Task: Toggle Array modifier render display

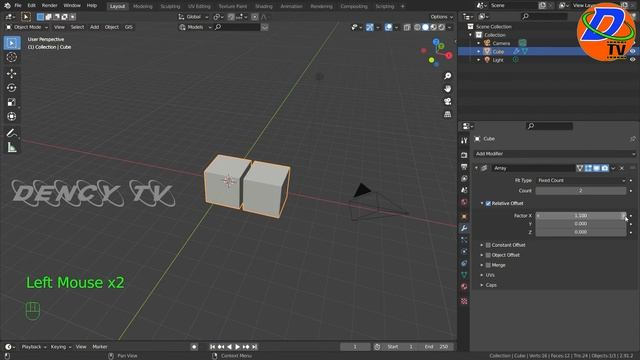Action: [x=604, y=168]
